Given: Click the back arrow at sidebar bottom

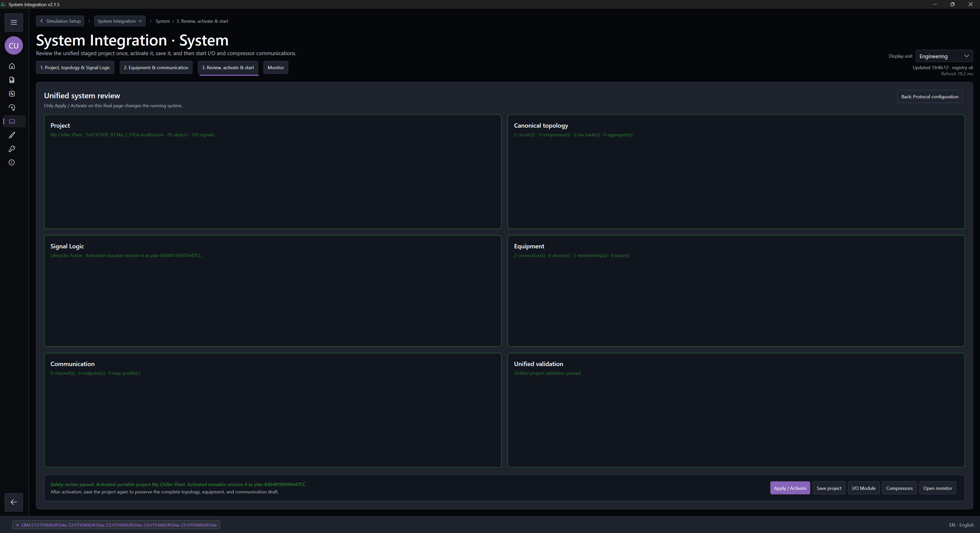Looking at the screenshot, I should 14,502.
